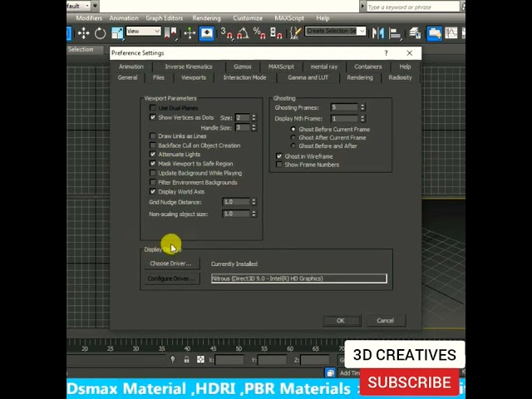Open the Customize menu
The width and height of the screenshot is (532, 399).
pos(248,18)
